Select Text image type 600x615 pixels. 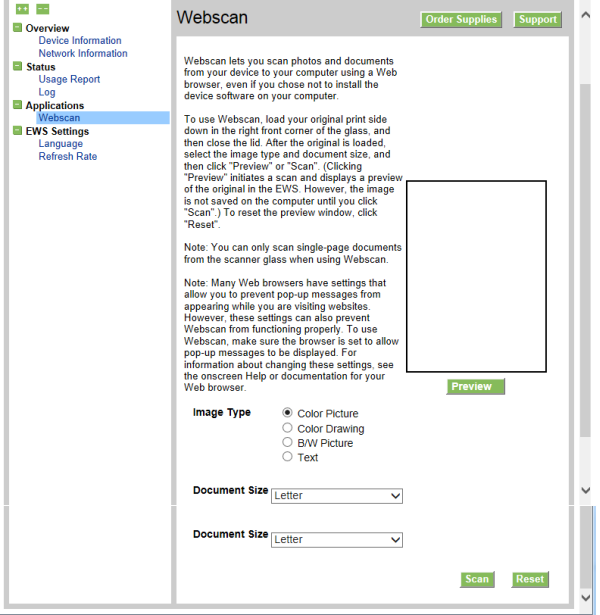287,457
